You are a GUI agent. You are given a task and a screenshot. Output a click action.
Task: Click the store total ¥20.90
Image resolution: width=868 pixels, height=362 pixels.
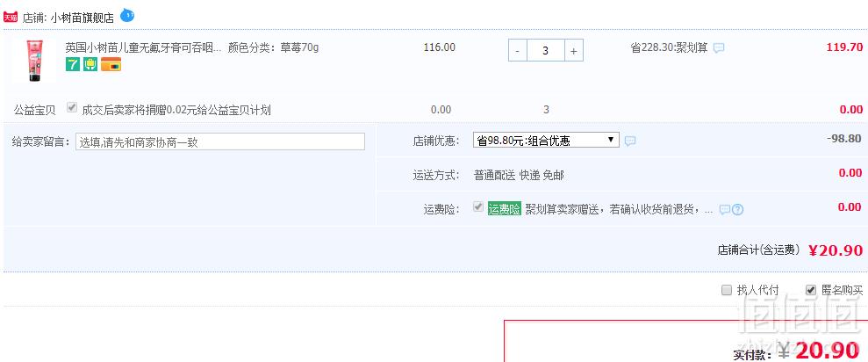tap(836, 250)
